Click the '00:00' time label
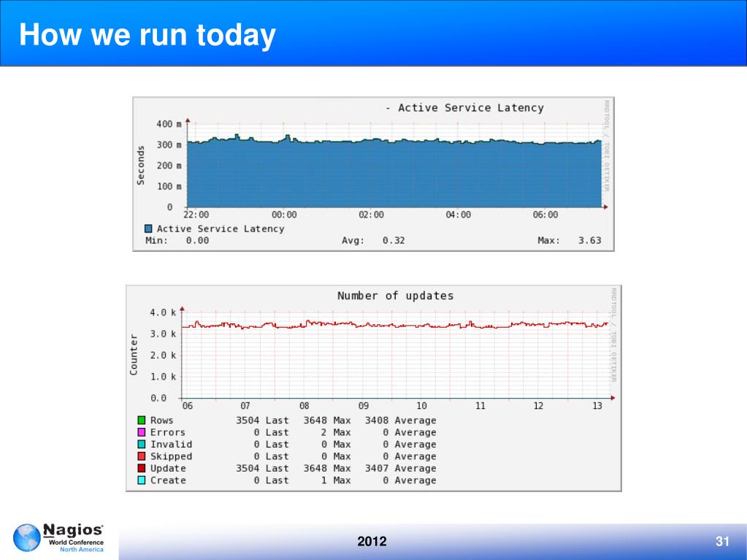 [284, 215]
